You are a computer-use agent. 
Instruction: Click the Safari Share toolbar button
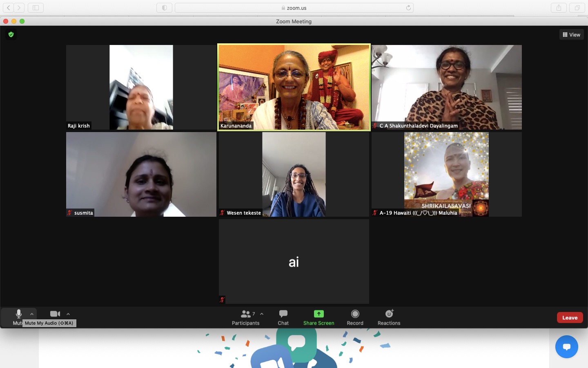point(559,8)
